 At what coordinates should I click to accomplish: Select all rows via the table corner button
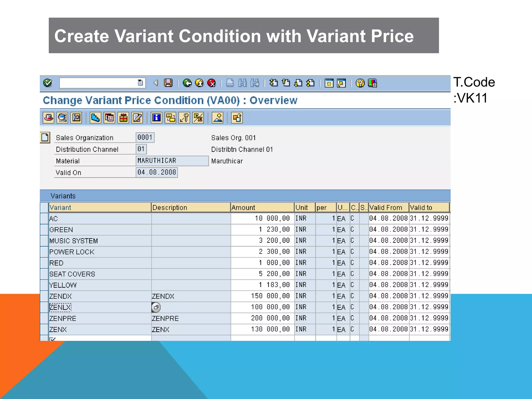44,208
